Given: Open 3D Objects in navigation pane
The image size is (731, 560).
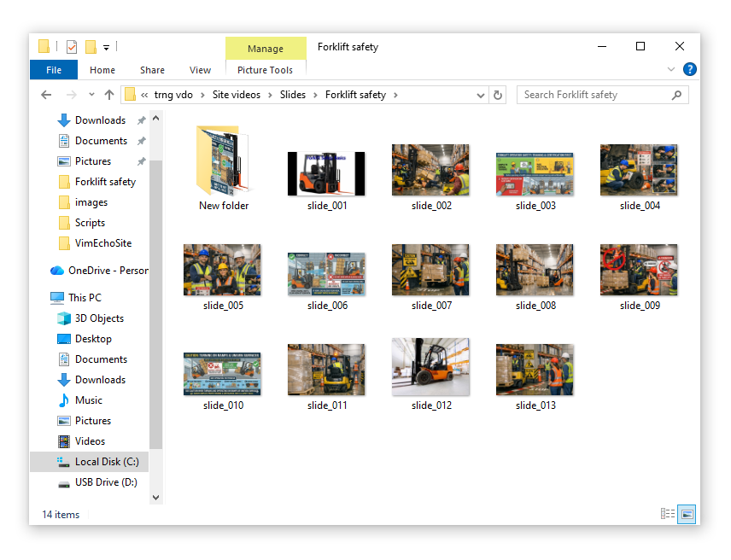Looking at the screenshot, I should point(99,318).
